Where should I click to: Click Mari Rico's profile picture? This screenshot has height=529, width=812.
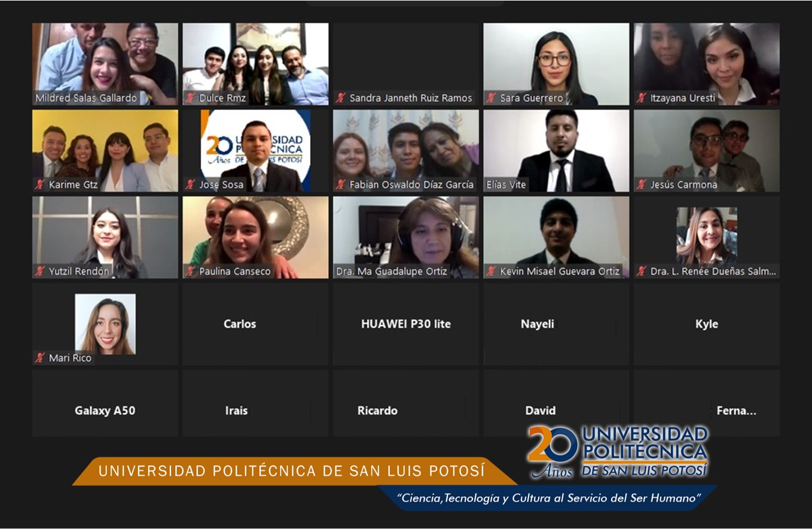pos(105,323)
